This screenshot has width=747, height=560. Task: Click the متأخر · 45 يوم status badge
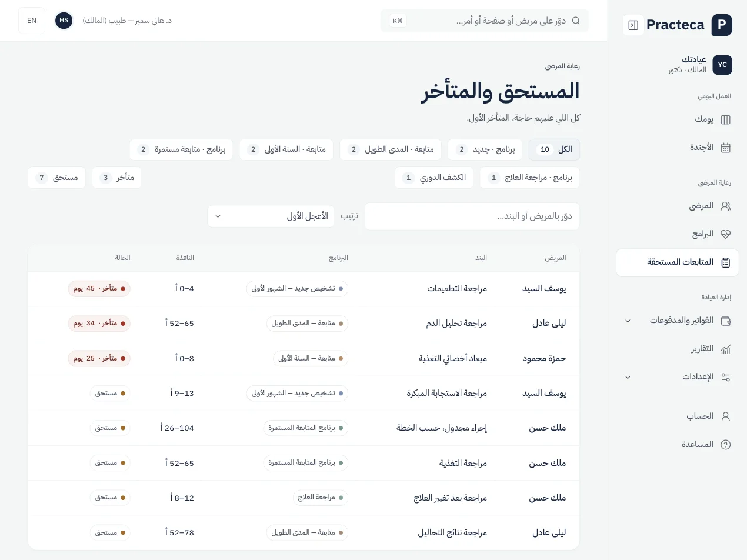(x=99, y=289)
